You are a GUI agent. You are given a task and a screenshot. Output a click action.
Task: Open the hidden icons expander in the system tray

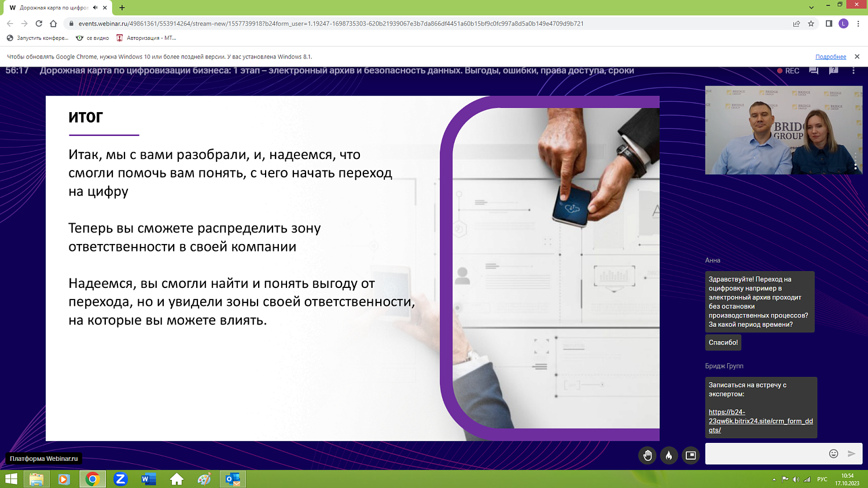(774, 479)
